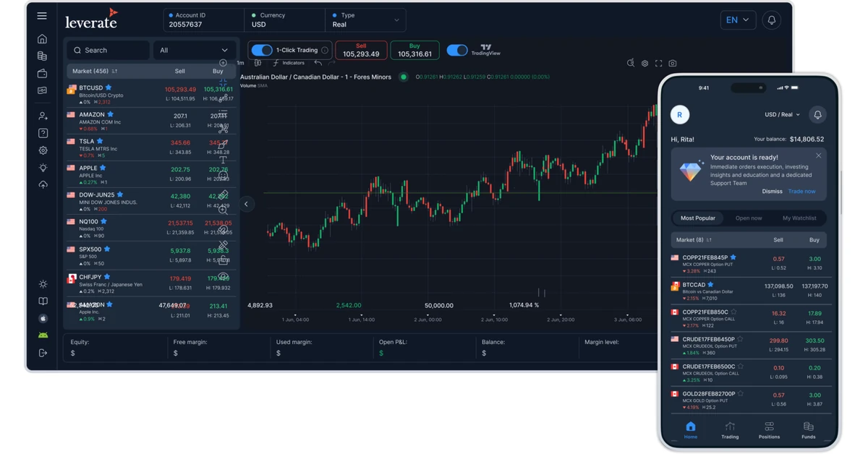Expand the account Type Real dropdown
This screenshot has height=454, width=868.
tap(366, 20)
